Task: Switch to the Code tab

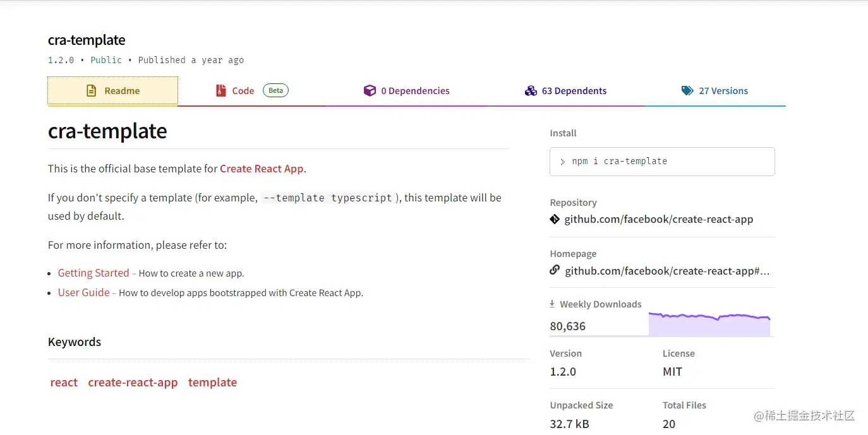Action: [x=251, y=91]
